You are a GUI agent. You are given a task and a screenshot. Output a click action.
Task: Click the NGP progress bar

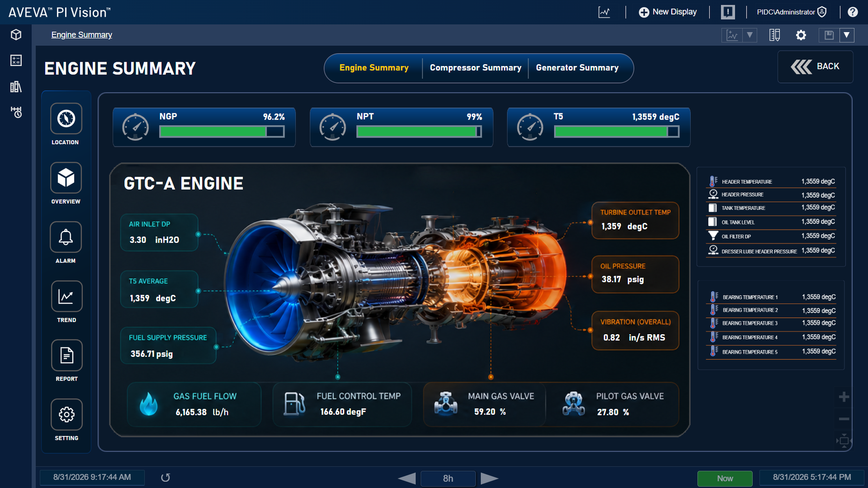pyautogui.click(x=222, y=132)
